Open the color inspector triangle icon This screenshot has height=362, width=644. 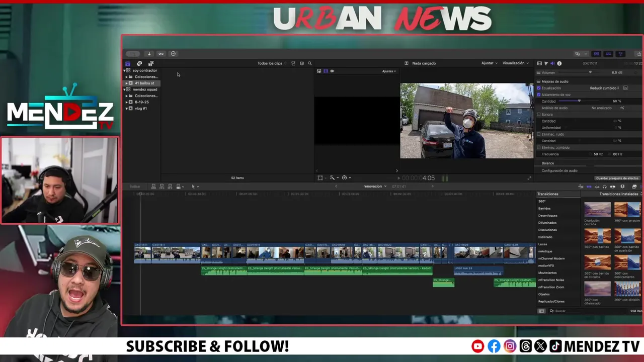coord(546,63)
